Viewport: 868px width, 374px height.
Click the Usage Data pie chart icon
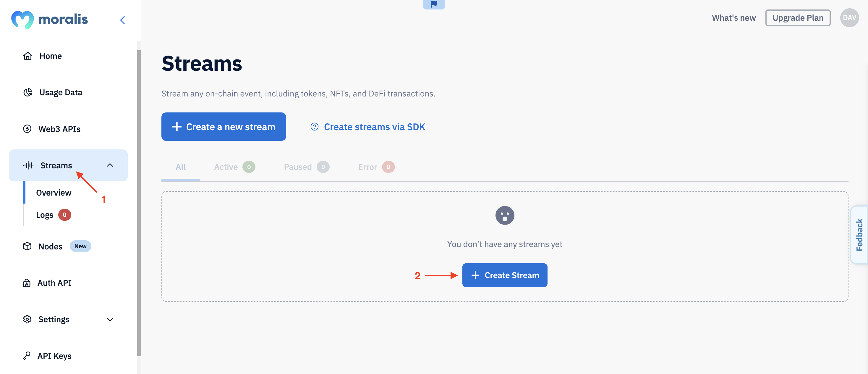coord(27,92)
